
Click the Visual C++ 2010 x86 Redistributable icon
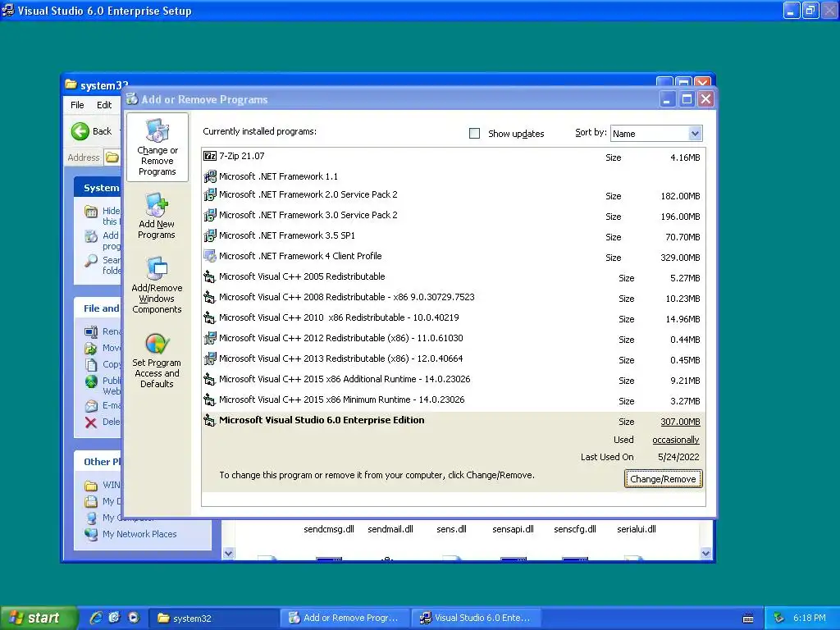click(210, 317)
